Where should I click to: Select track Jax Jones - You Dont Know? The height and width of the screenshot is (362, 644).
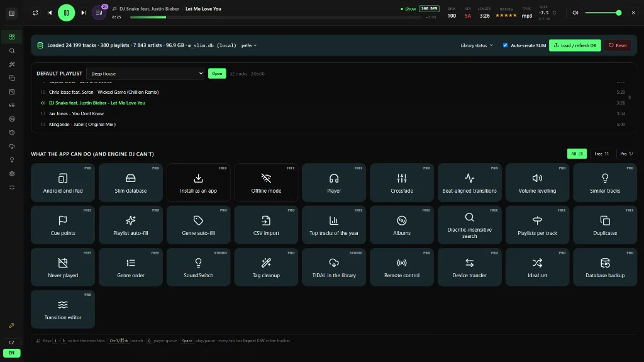click(333, 113)
